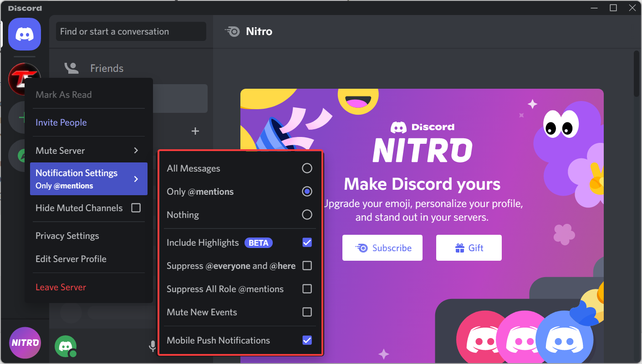Click the Gift button

469,248
